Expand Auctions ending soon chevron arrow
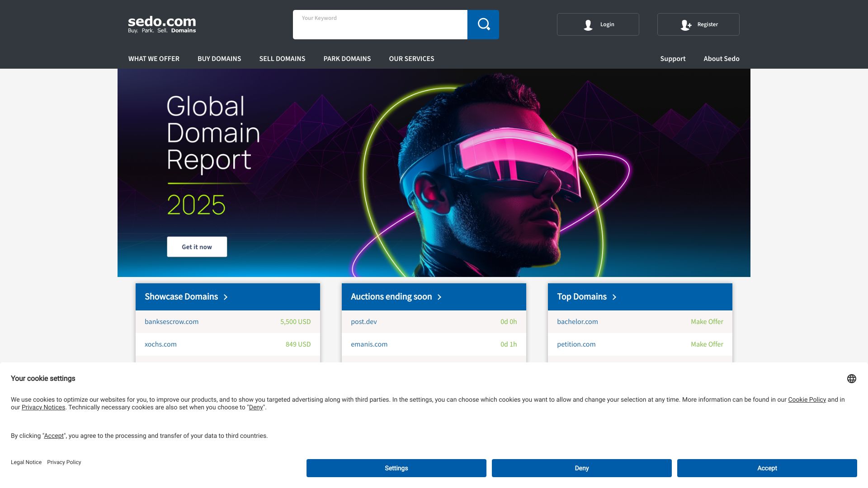 tap(439, 297)
